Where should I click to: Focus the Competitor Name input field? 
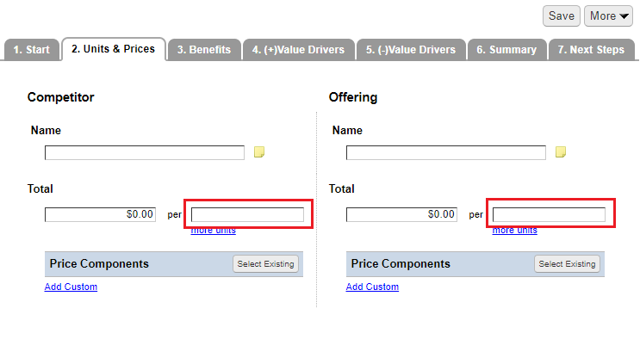[x=145, y=153]
